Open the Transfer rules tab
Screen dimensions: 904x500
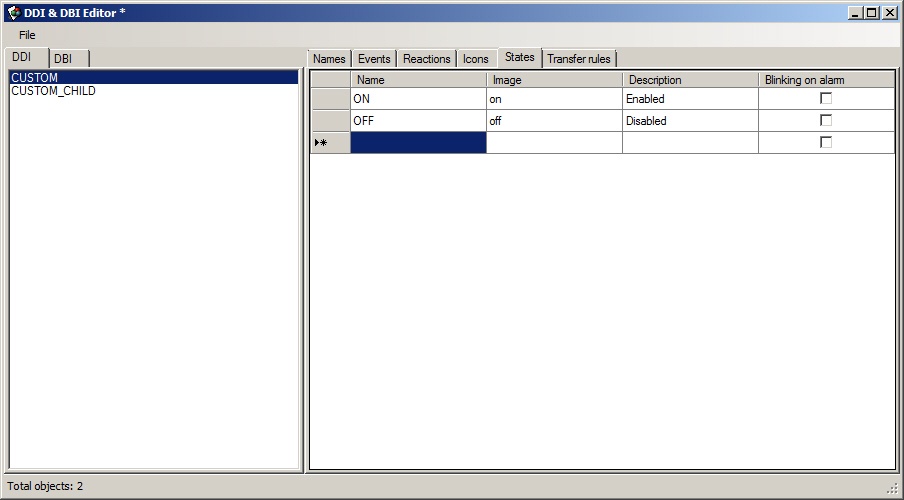coord(579,59)
